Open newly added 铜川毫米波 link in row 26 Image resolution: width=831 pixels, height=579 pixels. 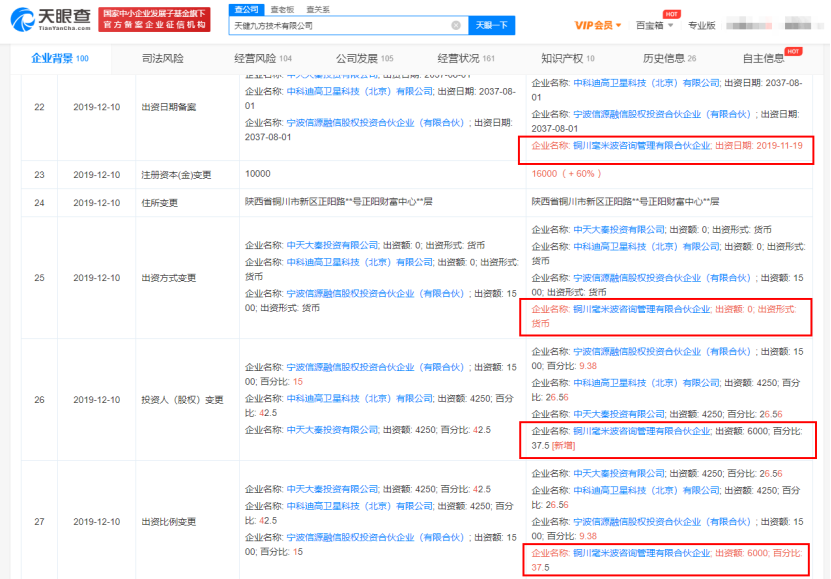tap(642, 431)
